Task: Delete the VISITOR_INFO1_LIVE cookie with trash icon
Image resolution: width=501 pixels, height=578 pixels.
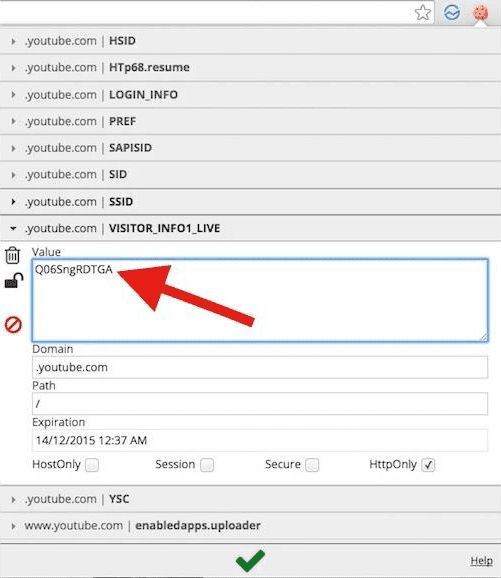Action: [12, 255]
